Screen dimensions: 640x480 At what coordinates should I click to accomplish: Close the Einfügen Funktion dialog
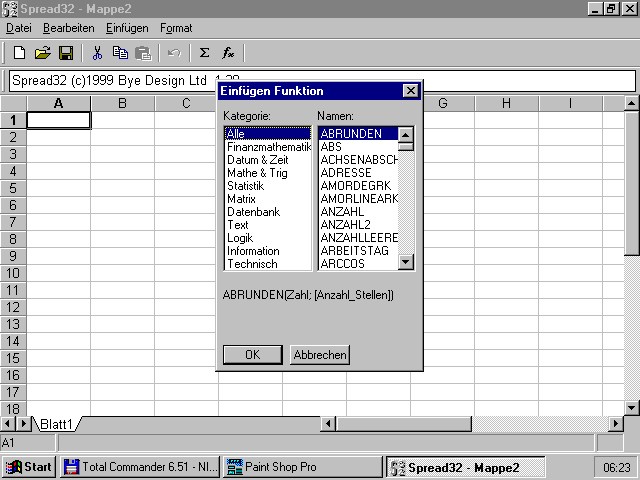pyautogui.click(x=411, y=91)
